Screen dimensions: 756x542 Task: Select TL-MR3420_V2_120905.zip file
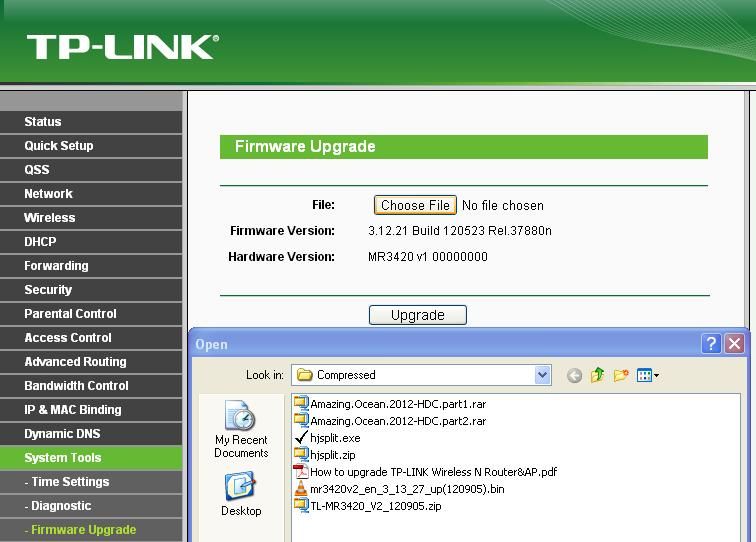point(374,506)
